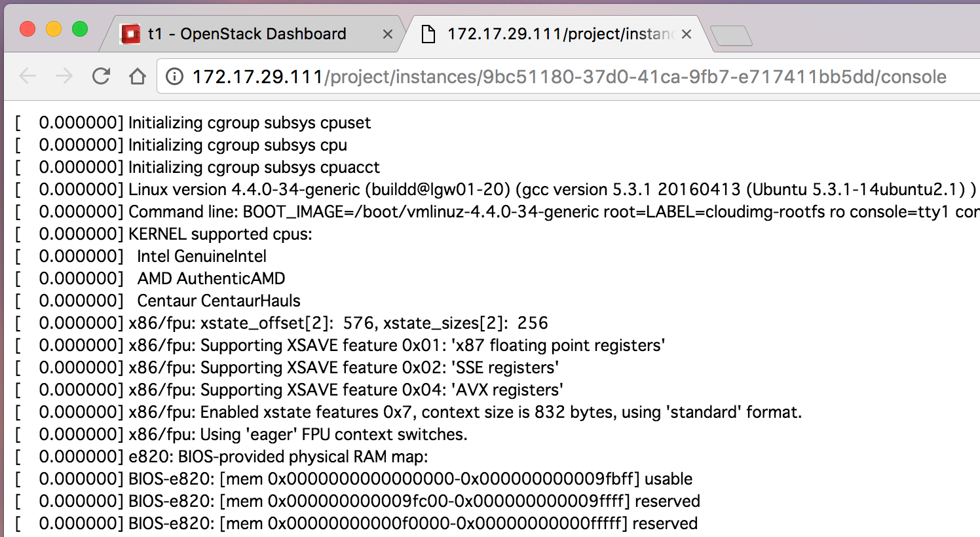Select the 172.17.29.111/project/instances tab title

(560, 34)
